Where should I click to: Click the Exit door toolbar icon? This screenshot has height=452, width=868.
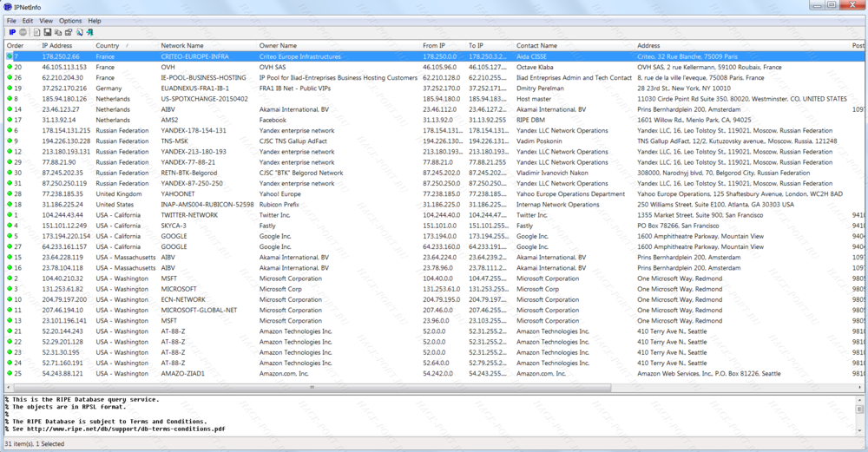point(89,33)
